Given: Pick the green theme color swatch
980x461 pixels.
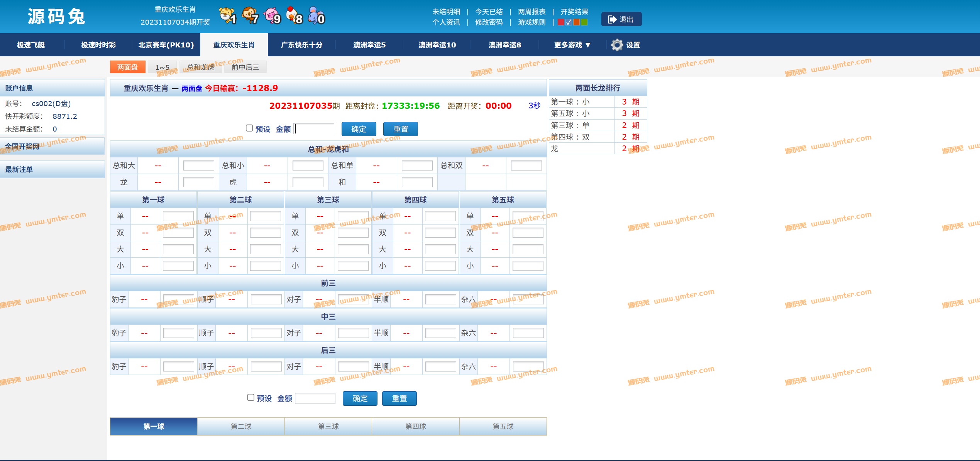Looking at the screenshot, I should pos(584,22).
